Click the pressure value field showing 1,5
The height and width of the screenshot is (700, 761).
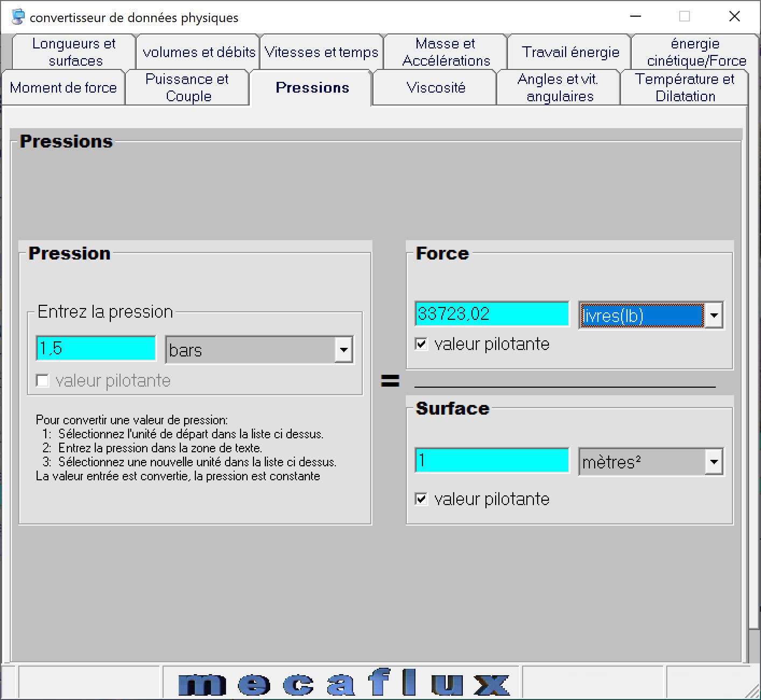coord(95,348)
